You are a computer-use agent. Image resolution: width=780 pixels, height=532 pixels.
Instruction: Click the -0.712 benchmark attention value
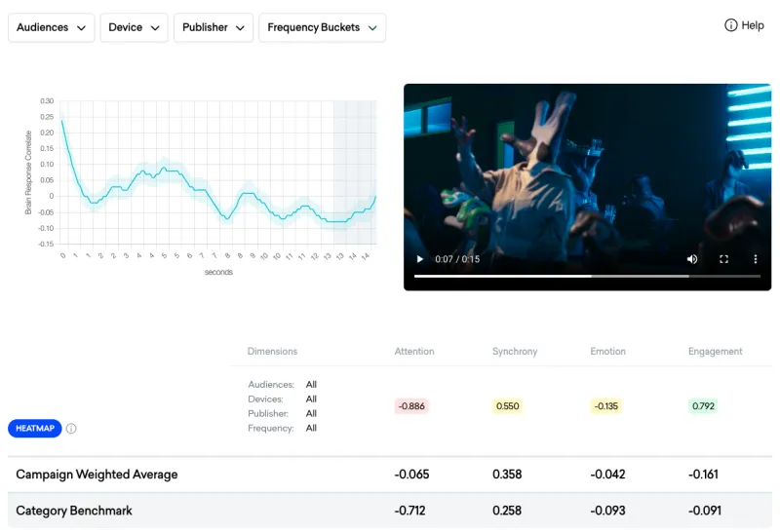click(409, 511)
